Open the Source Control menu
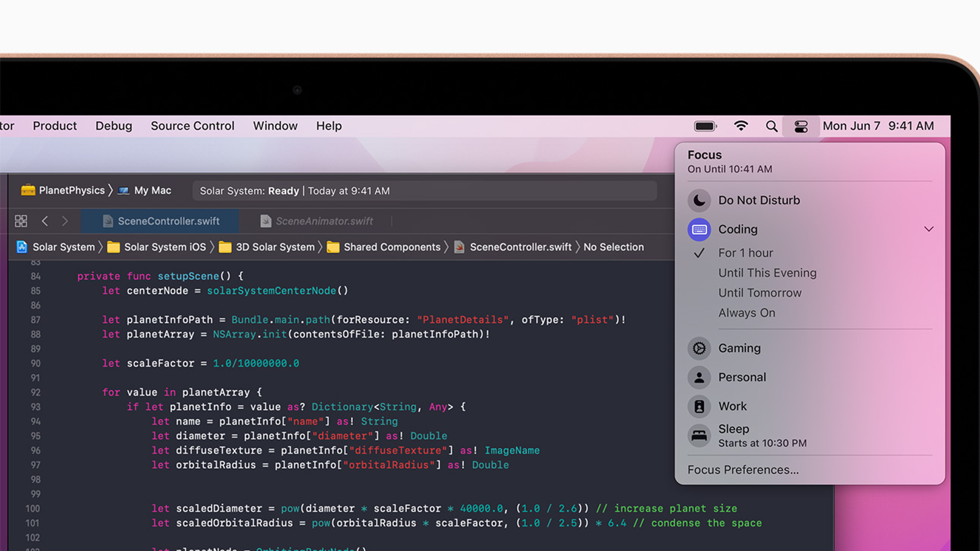980x551 pixels. [192, 126]
